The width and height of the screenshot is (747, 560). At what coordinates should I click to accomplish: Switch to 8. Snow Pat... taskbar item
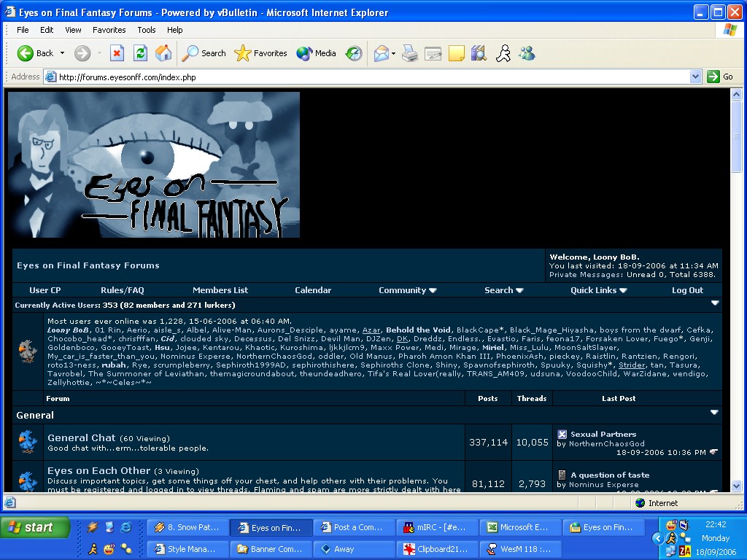188,528
